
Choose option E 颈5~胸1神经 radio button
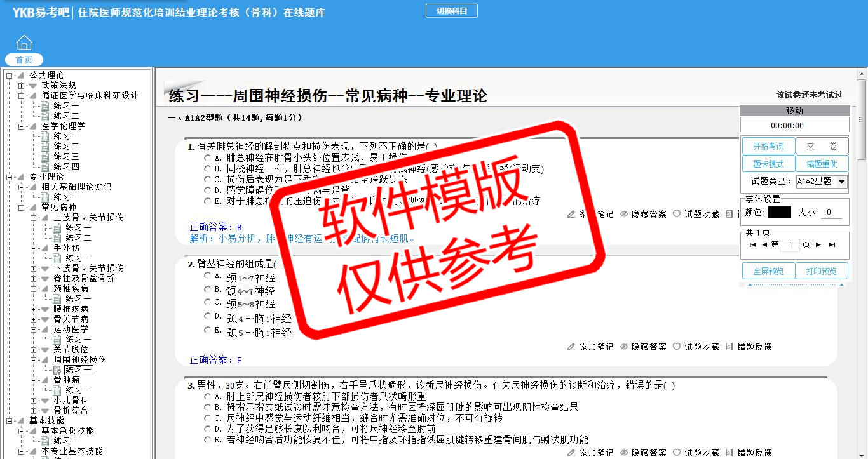point(208,330)
